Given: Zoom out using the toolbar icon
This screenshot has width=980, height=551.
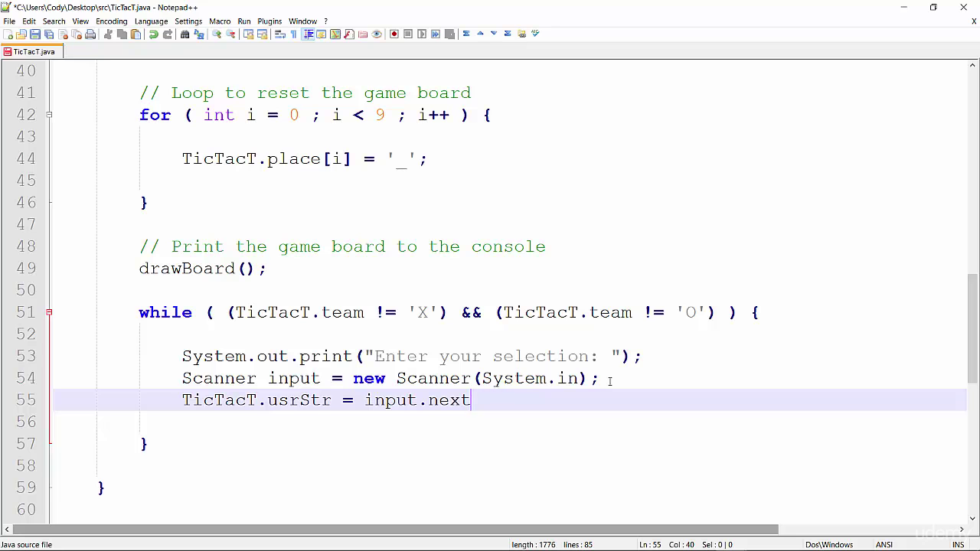Looking at the screenshot, I should click(x=230, y=34).
